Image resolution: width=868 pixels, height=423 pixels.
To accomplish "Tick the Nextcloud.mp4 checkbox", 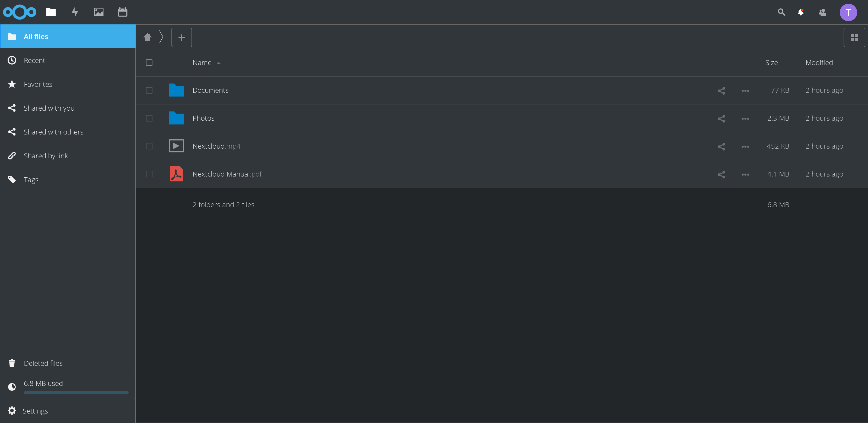I will point(149,146).
